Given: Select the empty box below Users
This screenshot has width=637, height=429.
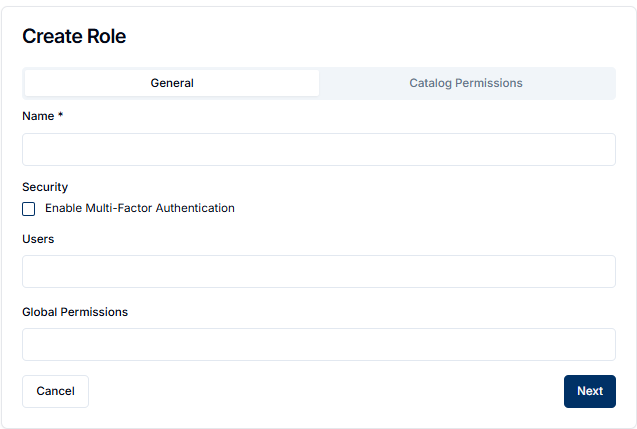Looking at the screenshot, I should [x=319, y=271].
